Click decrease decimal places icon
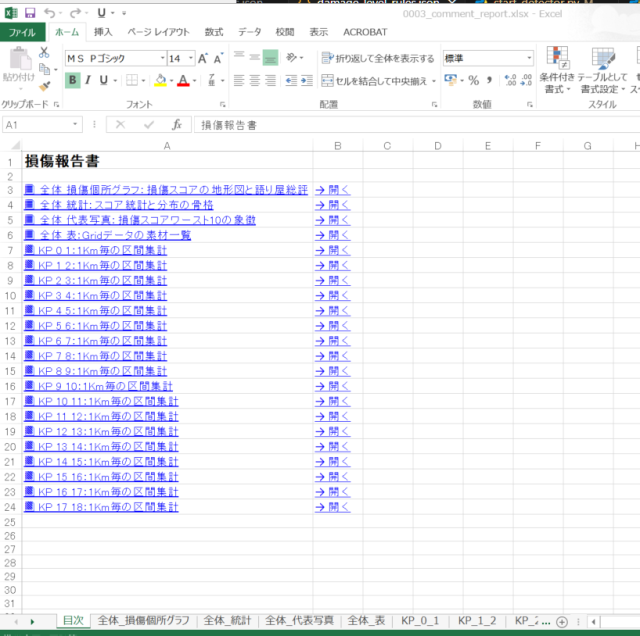 coord(526,80)
